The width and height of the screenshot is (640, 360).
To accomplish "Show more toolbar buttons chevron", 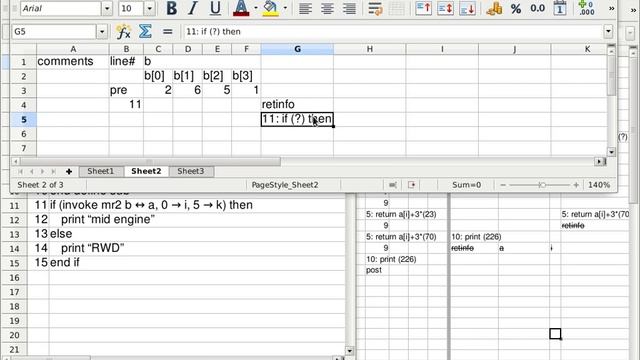I will pyautogui.click(x=611, y=9).
